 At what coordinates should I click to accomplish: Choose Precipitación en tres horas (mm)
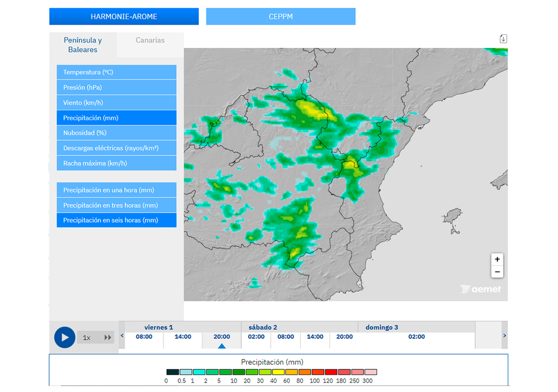117,205
